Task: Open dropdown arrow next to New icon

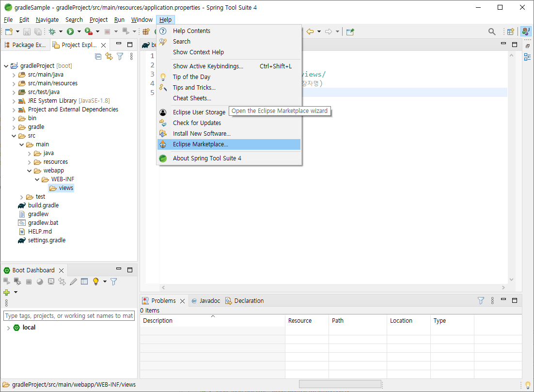Action: (x=17, y=31)
